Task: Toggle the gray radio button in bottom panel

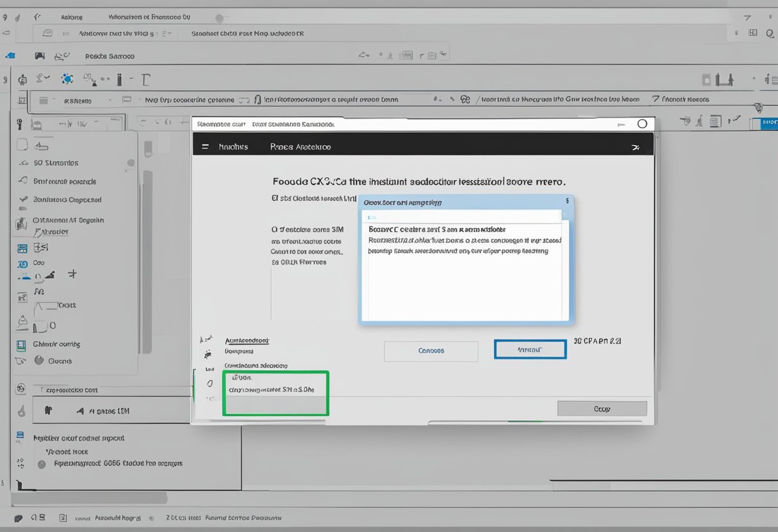Action: pos(42,464)
